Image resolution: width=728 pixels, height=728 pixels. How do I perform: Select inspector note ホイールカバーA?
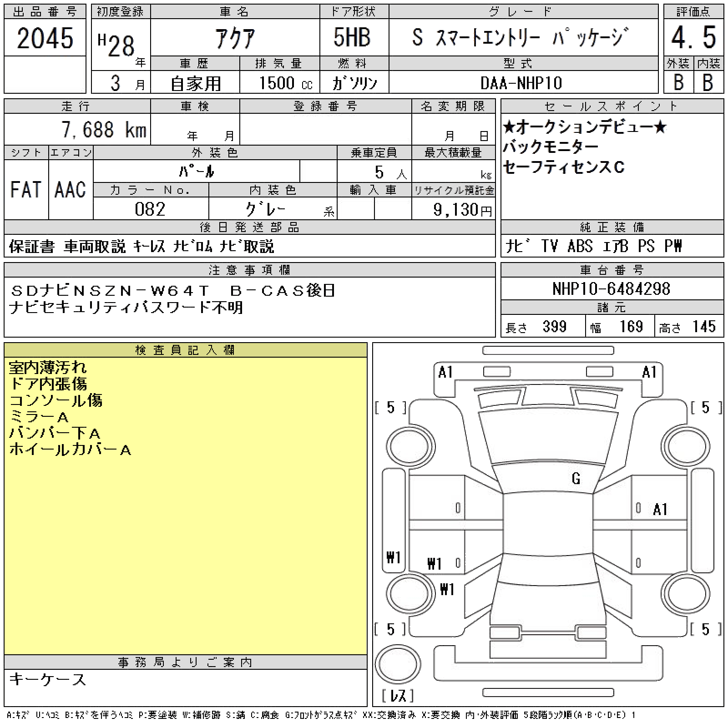[71, 450]
